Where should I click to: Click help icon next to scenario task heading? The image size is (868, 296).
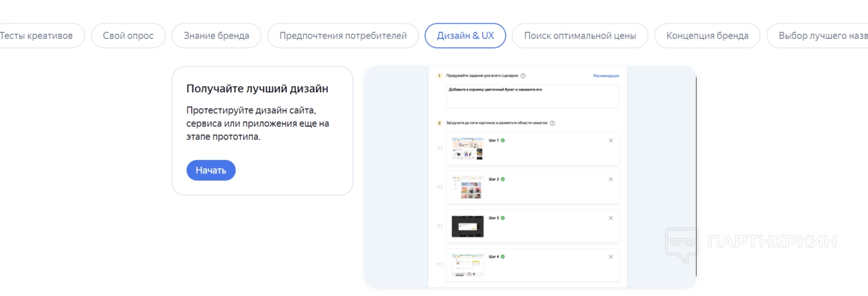523,76
